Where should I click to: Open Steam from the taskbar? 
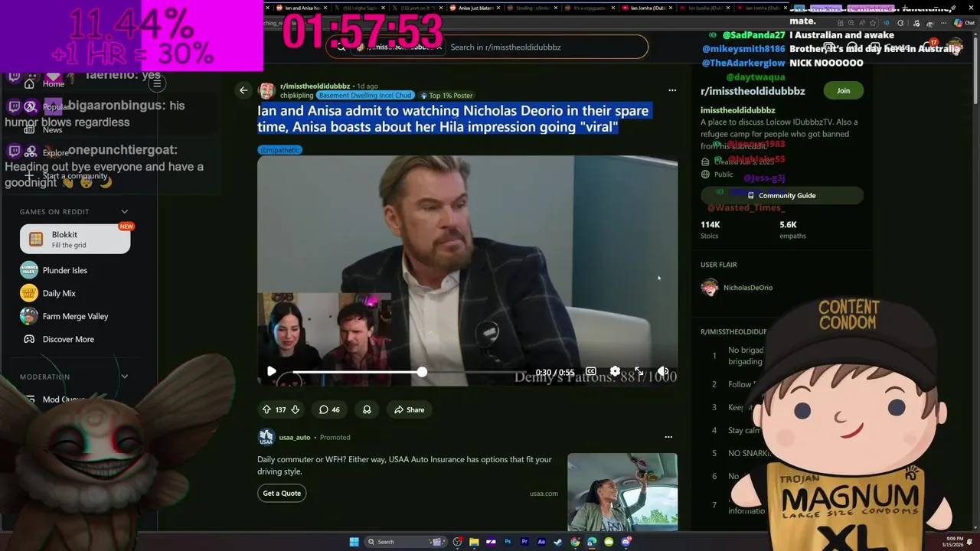558,542
